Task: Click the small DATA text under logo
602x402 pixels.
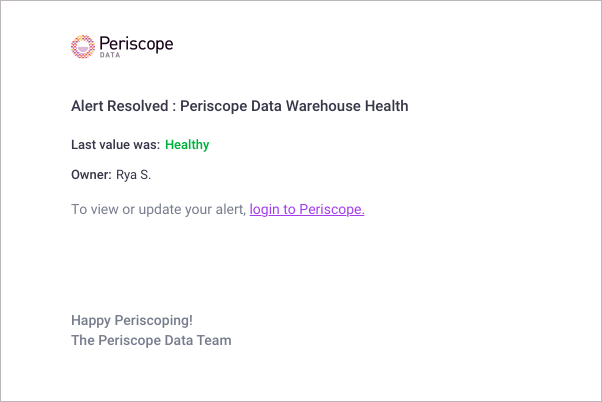Action: [x=111, y=56]
